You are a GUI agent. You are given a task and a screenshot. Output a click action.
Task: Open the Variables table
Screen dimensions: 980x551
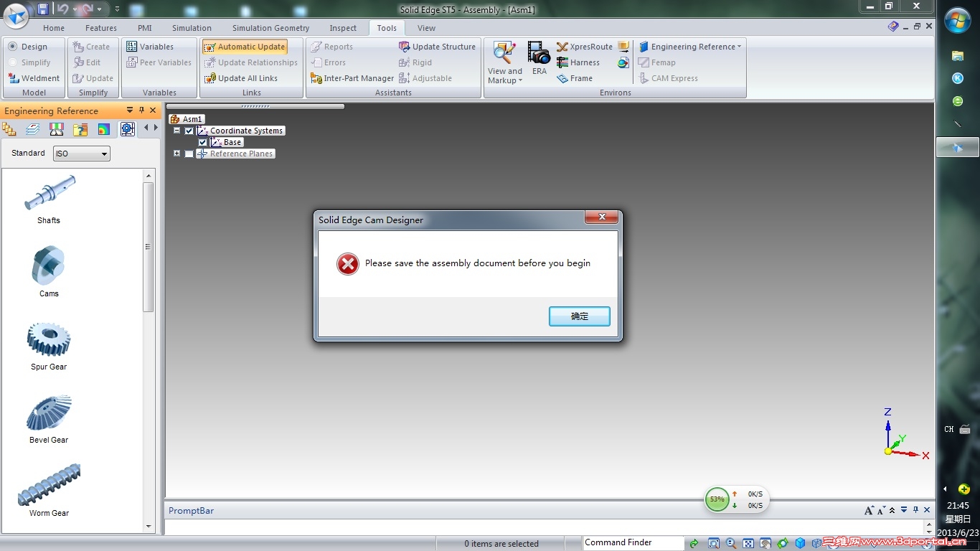[150, 47]
